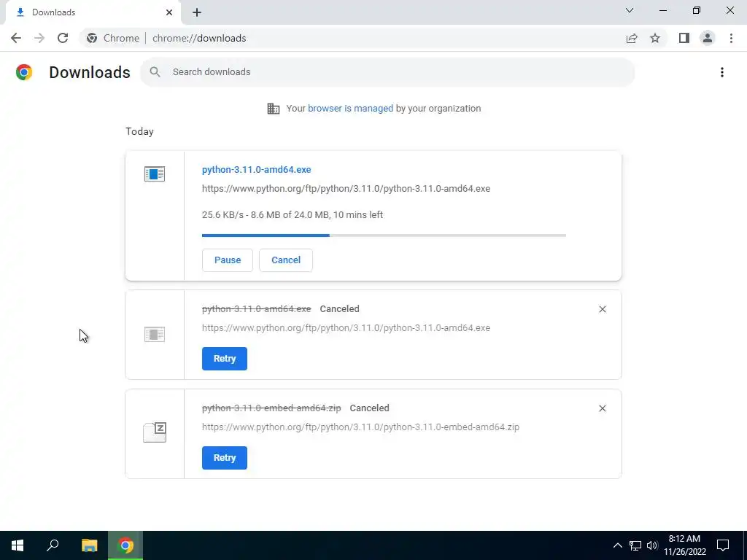Screen dimensions: 747x560
Task: Show hidden system tray icons
Action: [617, 545]
